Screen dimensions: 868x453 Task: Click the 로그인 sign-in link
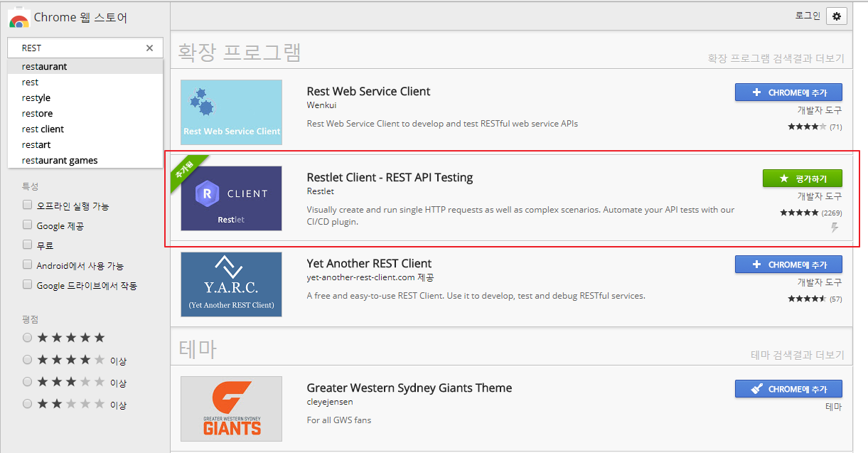click(x=808, y=16)
